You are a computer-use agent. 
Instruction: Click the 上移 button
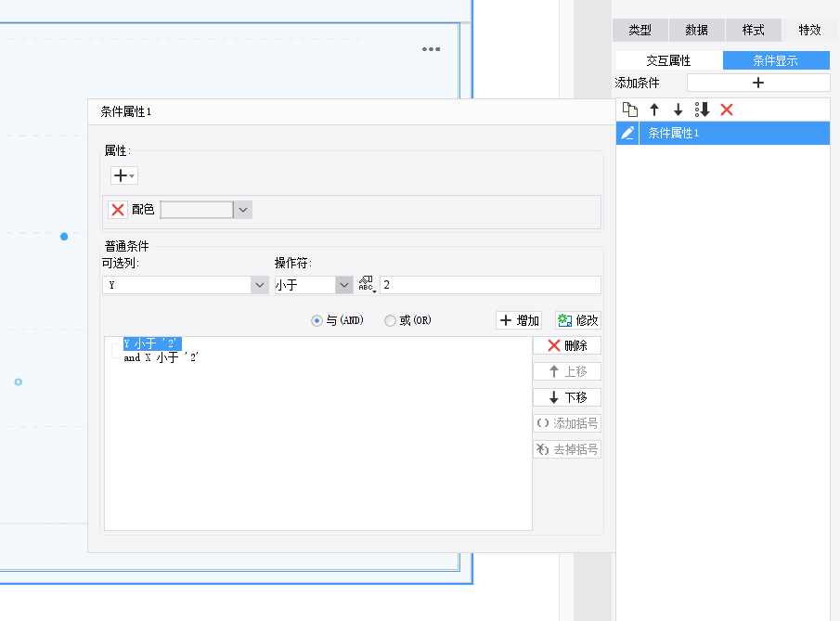[567, 371]
